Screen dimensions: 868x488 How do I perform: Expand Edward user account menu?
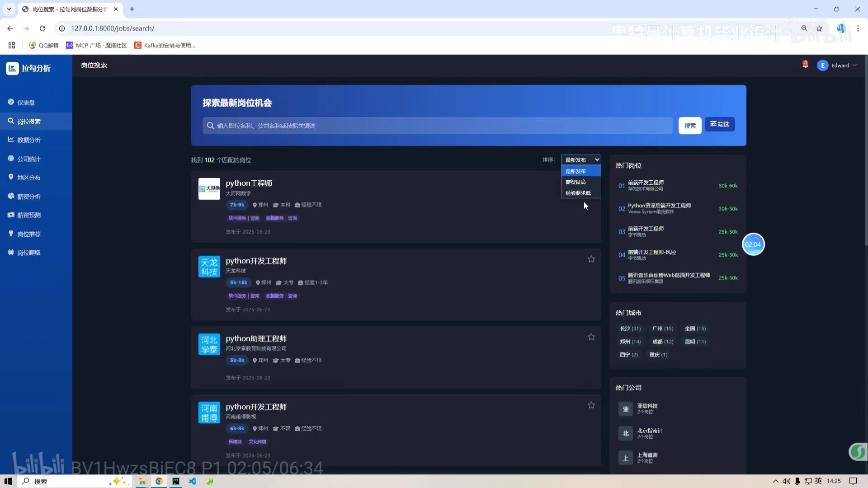click(837, 66)
